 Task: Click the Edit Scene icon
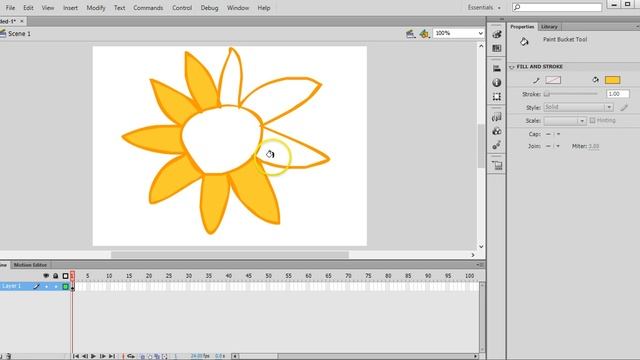[x=410, y=33]
